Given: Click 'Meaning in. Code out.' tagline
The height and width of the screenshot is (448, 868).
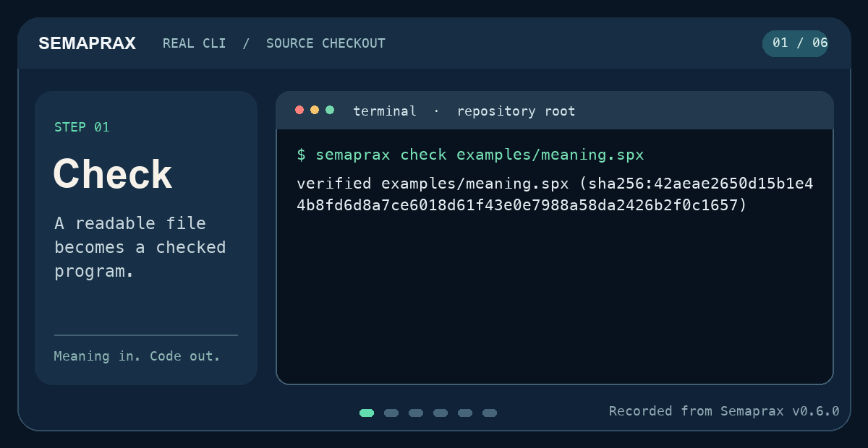Looking at the screenshot, I should point(137,356).
